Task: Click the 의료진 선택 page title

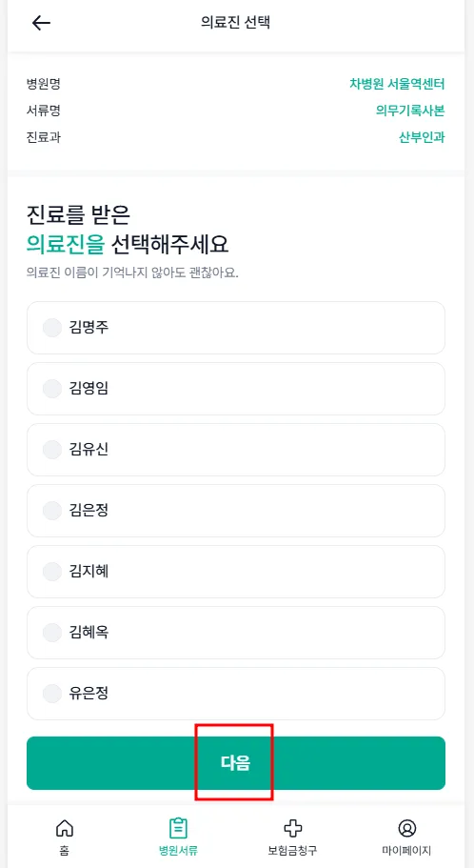Action: (236, 23)
